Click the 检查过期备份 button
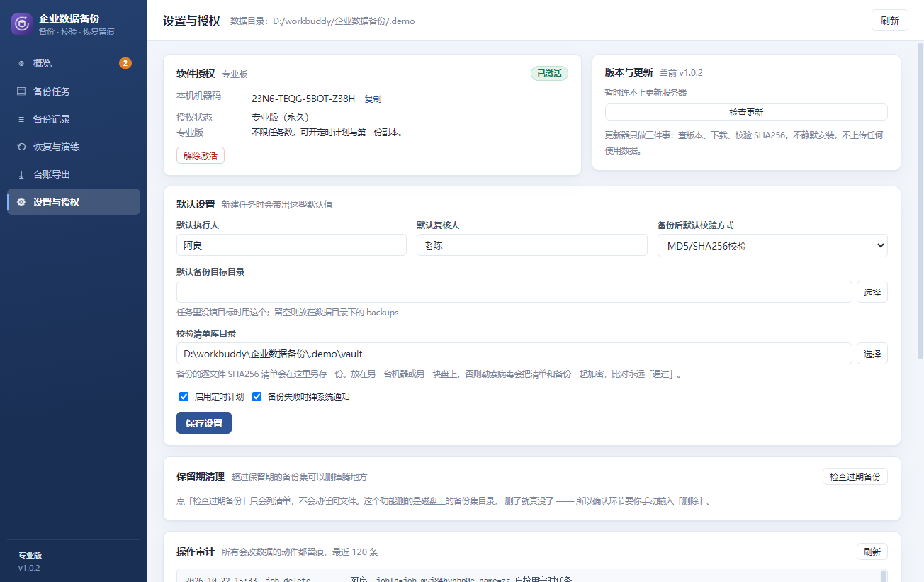 [x=855, y=476]
